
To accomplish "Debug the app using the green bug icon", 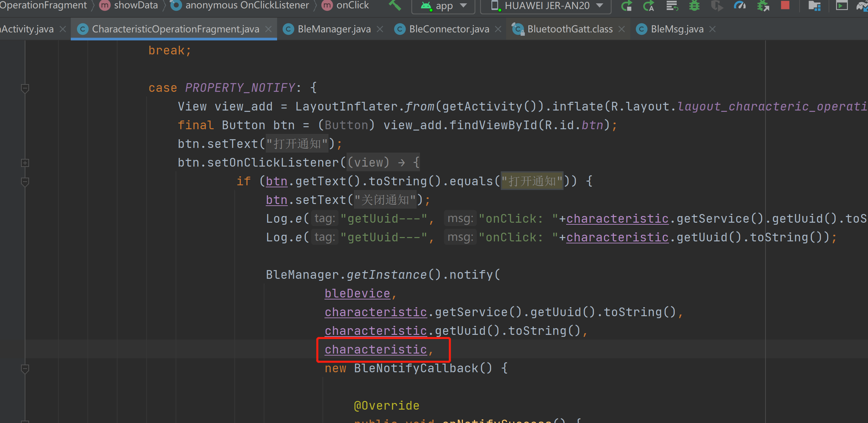I will tap(694, 6).
